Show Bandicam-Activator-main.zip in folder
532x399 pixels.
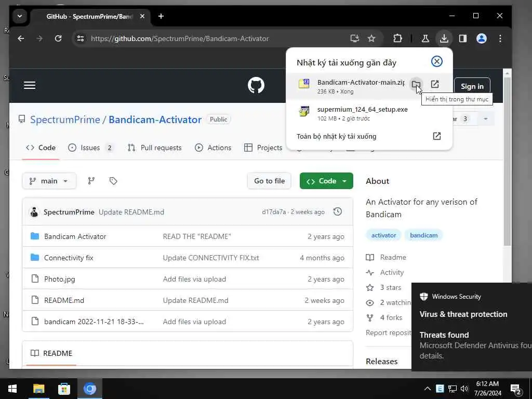[x=416, y=84]
